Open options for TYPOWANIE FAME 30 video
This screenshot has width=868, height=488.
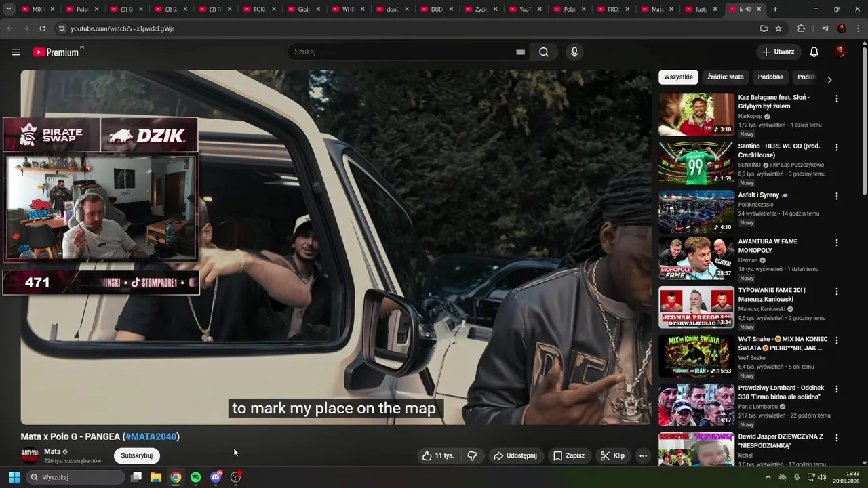point(836,291)
